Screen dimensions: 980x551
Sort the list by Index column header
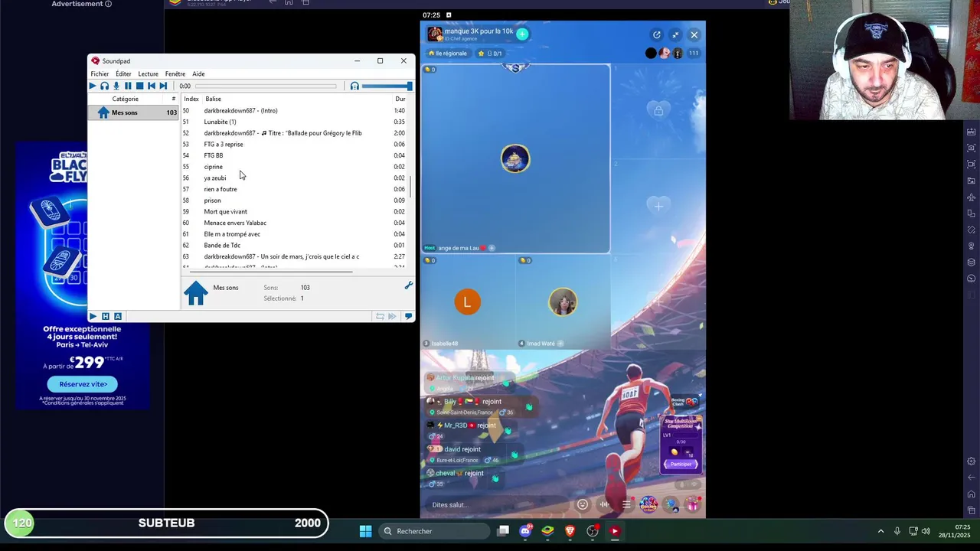pyautogui.click(x=191, y=99)
